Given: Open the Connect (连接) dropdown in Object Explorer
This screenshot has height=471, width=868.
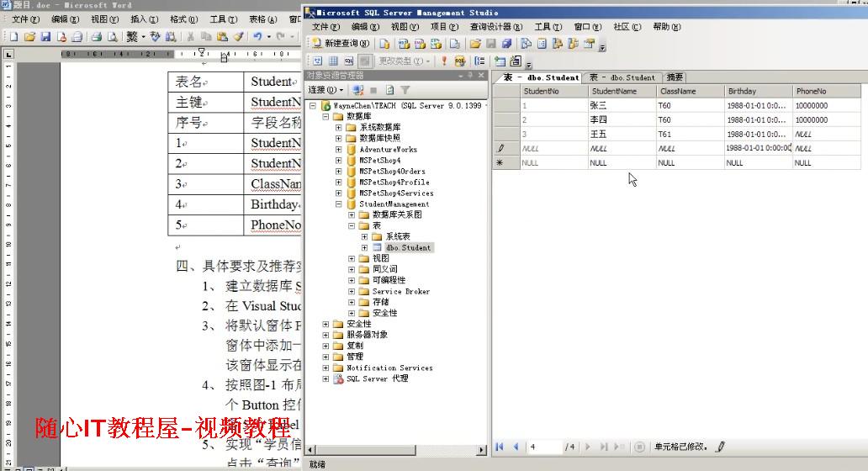Looking at the screenshot, I should 325,90.
